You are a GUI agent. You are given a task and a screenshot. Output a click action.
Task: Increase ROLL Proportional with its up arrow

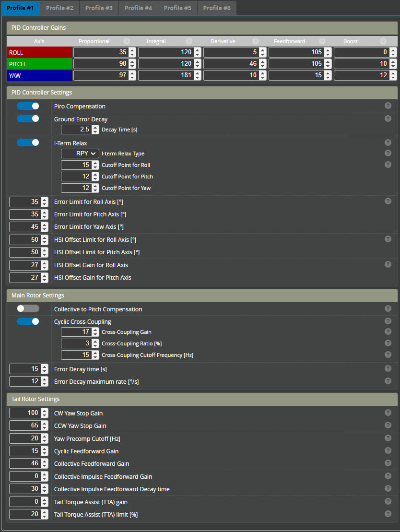click(131, 50)
